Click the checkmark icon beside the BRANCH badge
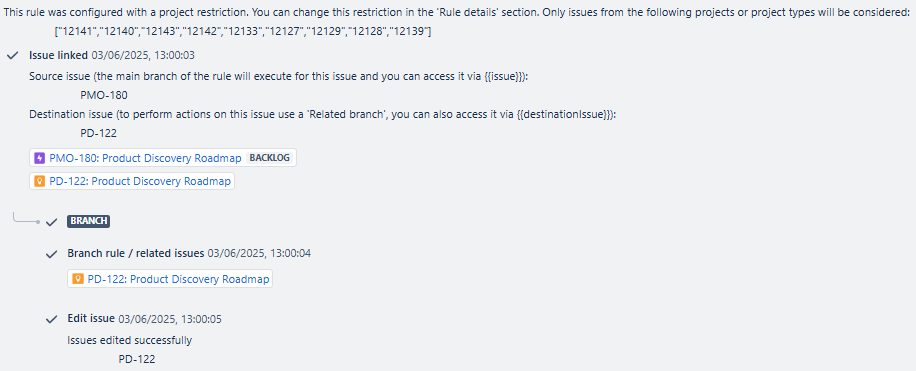 pos(51,221)
